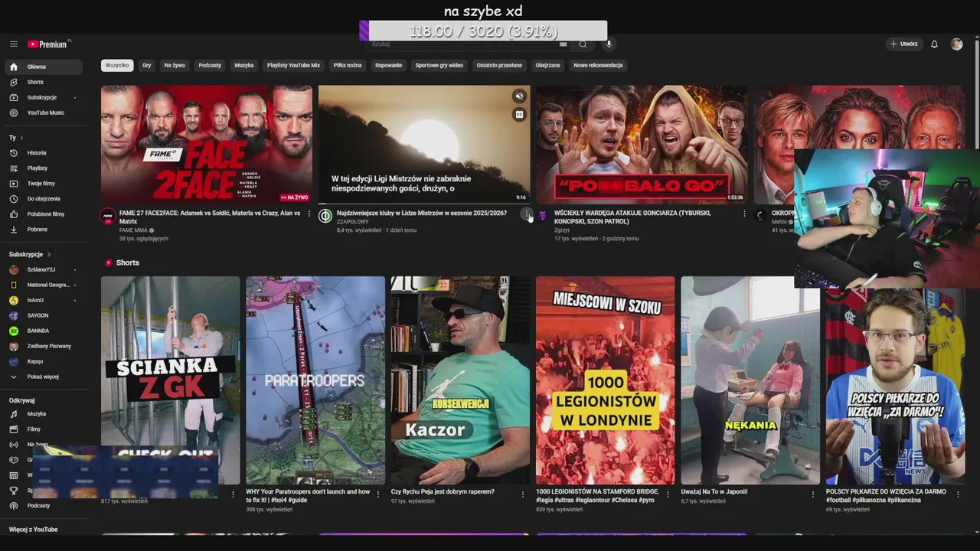
Task: Toggle captions on the Liga Mistrzów preview
Action: click(x=519, y=115)
